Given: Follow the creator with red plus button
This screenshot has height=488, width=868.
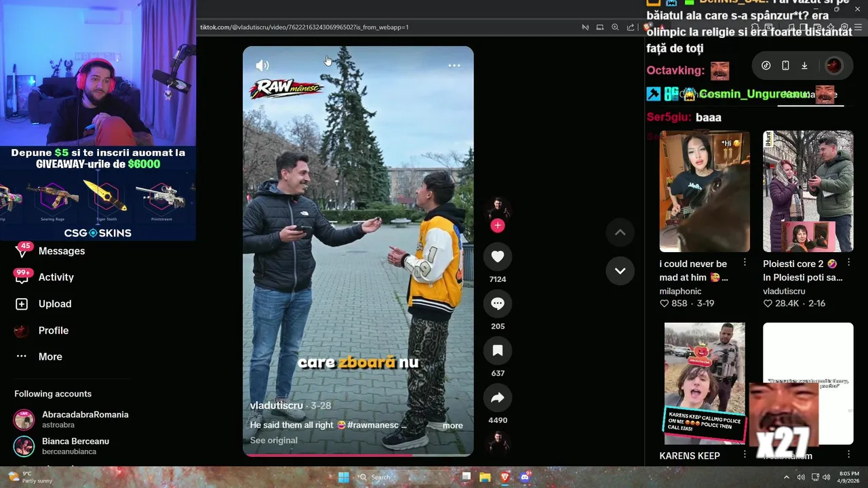Looking at the screenshot, I should [x=498, y=226].
